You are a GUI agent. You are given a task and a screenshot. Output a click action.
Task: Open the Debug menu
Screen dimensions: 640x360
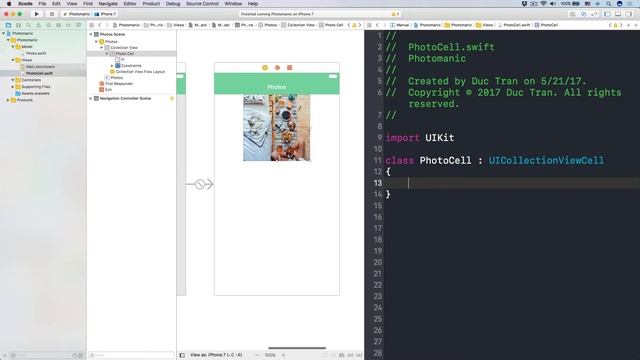(x=173, y=4)
